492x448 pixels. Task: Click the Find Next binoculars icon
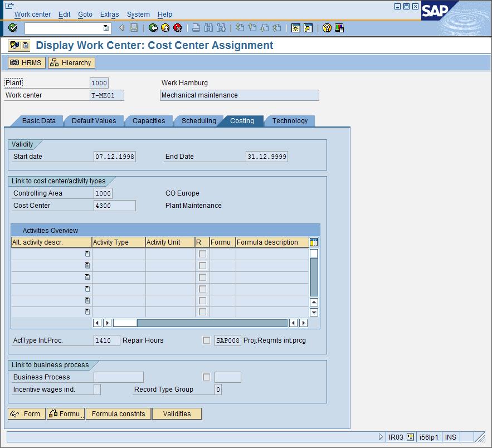click(x=221, y=28)
